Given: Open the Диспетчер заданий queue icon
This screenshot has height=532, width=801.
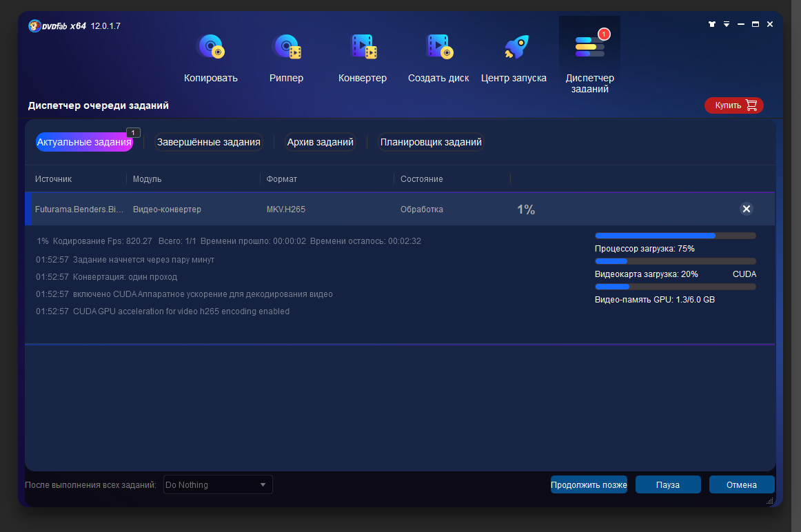Looking at the screenshot, I should click(x=589, y=47).
